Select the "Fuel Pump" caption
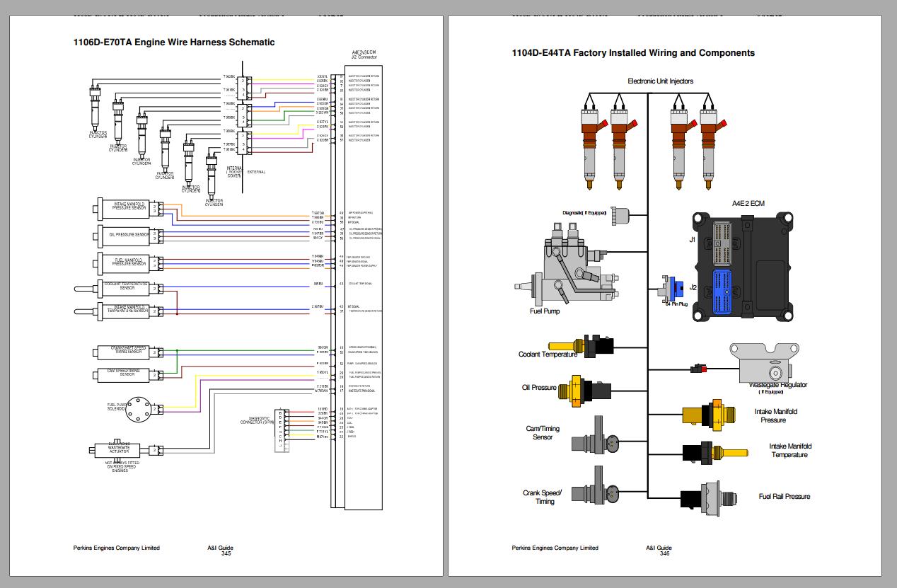Image resolution: width=897 pixels, height=588 pixels. point(545,311)
